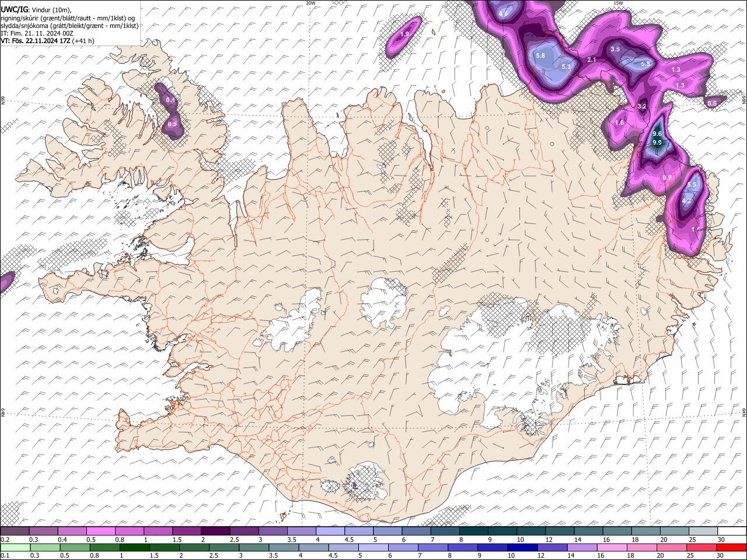Click the 0.4 value over the Westfjords
The image size is (747, 560).
170,100
